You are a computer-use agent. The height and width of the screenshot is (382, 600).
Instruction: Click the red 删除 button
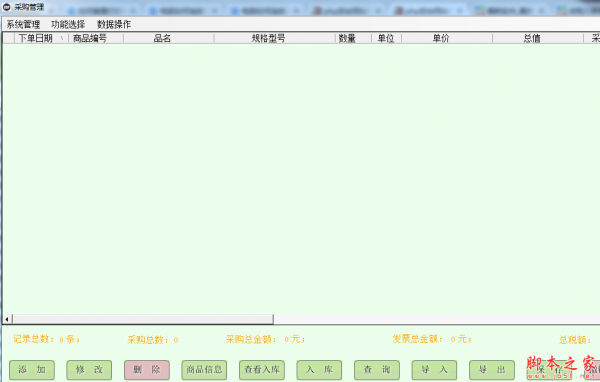coord(147,370)
